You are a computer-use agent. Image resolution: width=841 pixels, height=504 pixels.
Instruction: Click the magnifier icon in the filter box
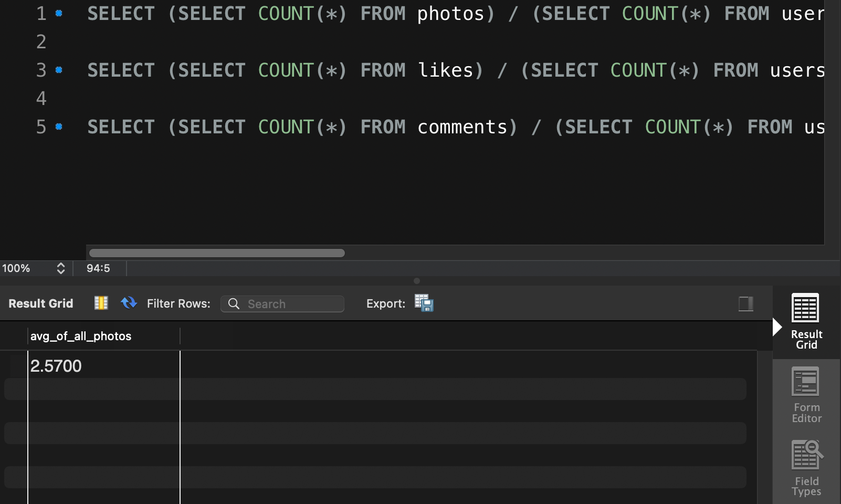pyautogui.click(x=234, y=304)
